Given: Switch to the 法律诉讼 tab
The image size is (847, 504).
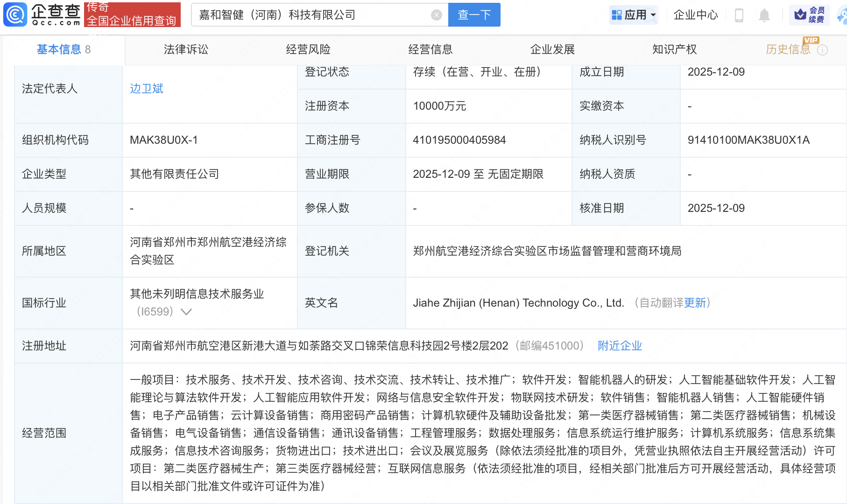Looking at the screenshot, I should tap(186, 49).
